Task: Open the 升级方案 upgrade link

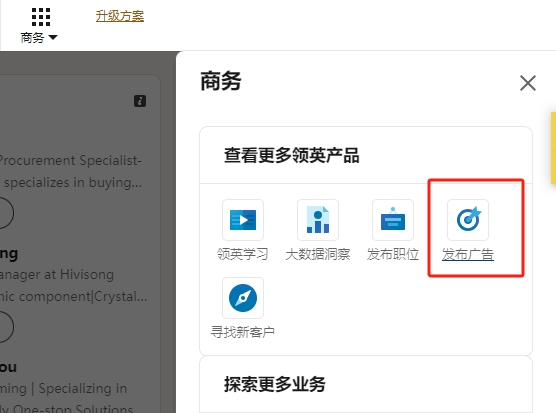Action: point(120,16)
